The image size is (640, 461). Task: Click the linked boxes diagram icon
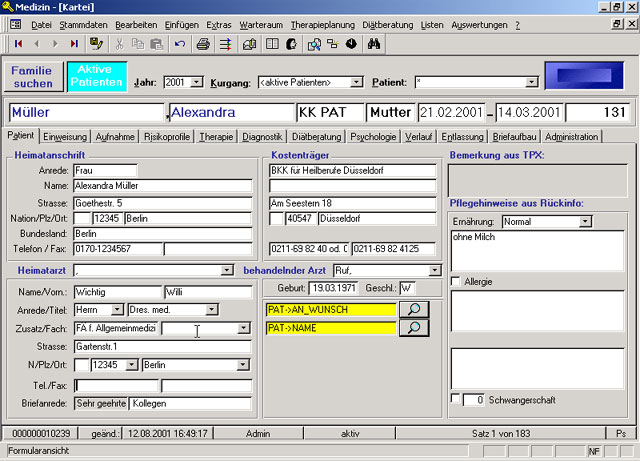[333, 44]
